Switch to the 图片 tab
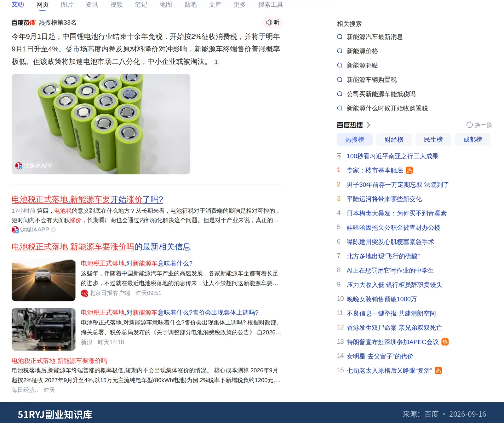 [67, 5]
